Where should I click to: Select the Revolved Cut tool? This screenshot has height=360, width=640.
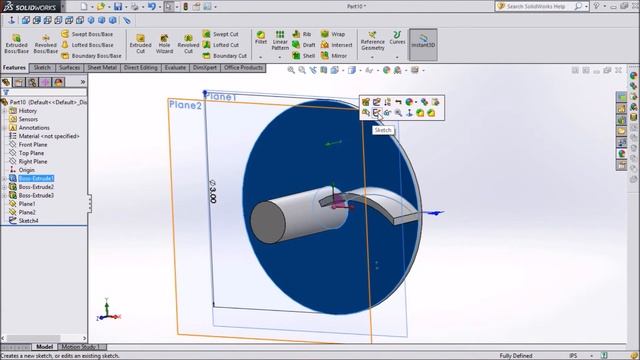[x=188, y=44]
